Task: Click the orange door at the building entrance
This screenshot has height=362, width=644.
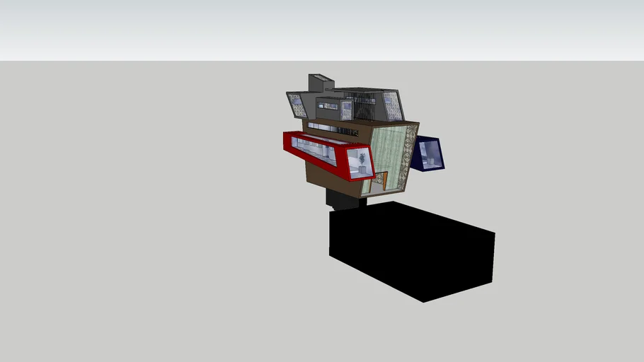Action: click(385, 181)
